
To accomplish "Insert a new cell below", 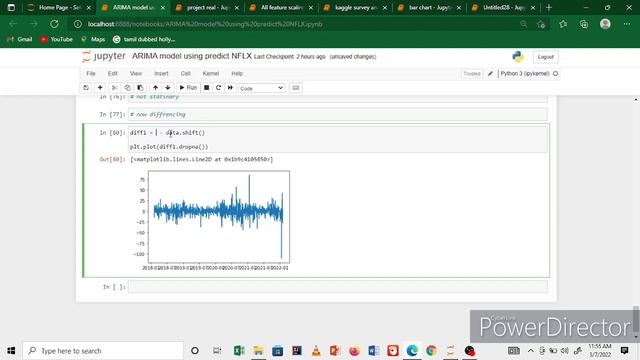I will (100, 88).
